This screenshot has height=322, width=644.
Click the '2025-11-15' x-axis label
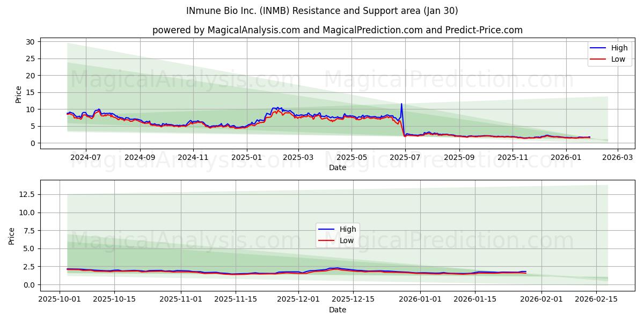coord(236,299)
